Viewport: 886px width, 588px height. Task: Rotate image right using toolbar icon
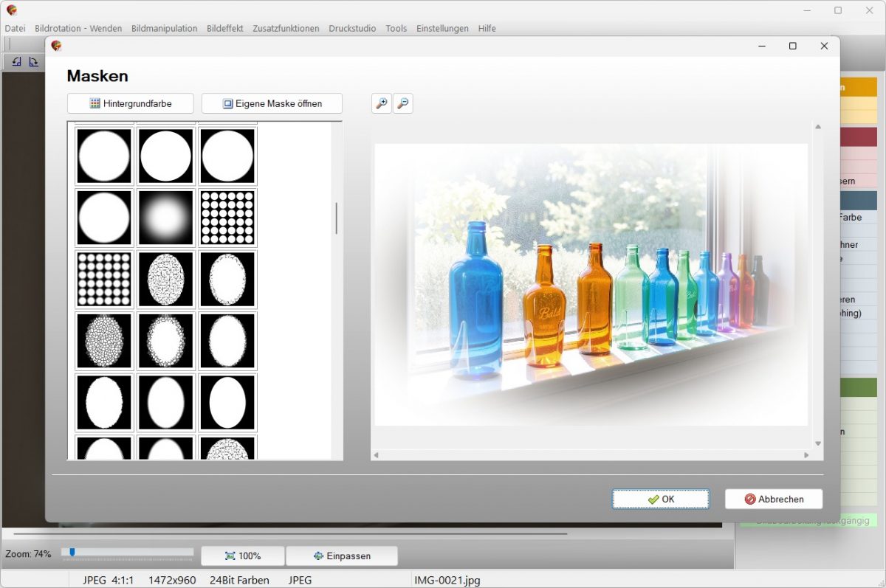pos(33,62)
